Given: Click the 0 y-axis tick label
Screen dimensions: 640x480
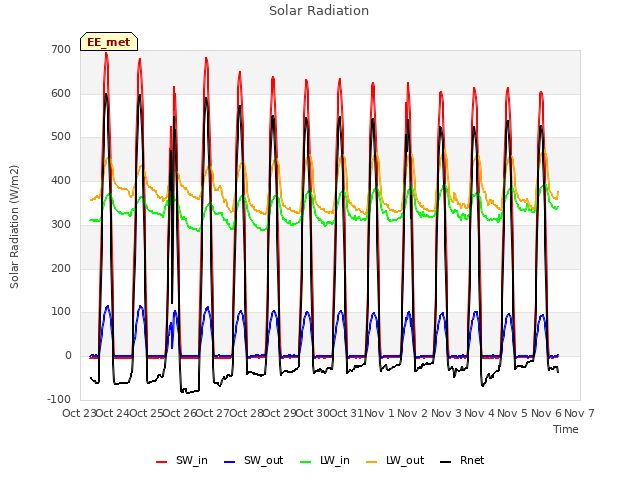Looking at the screenshot, I should (x=68, y=356).
